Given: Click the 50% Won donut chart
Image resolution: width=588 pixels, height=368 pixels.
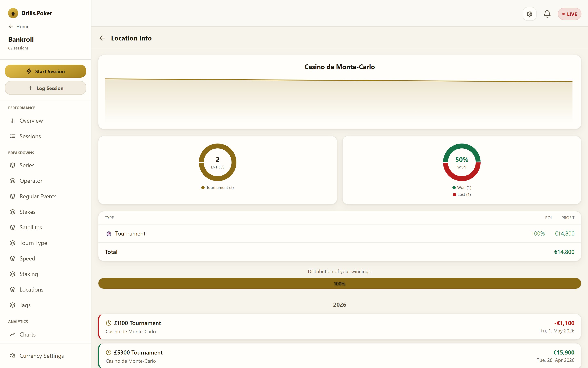Looking at the screenshot, I should point(462,162).
